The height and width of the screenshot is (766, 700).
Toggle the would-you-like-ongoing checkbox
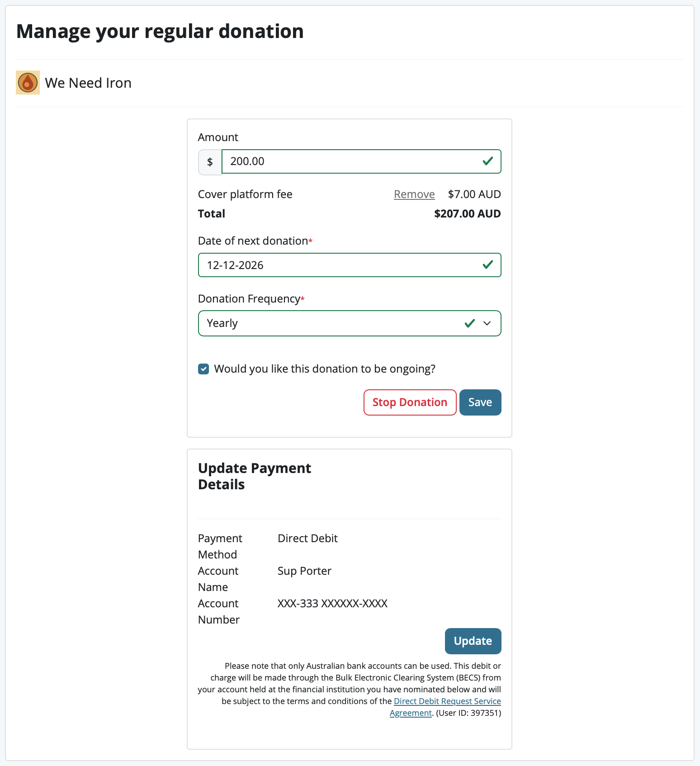(203, 369)
